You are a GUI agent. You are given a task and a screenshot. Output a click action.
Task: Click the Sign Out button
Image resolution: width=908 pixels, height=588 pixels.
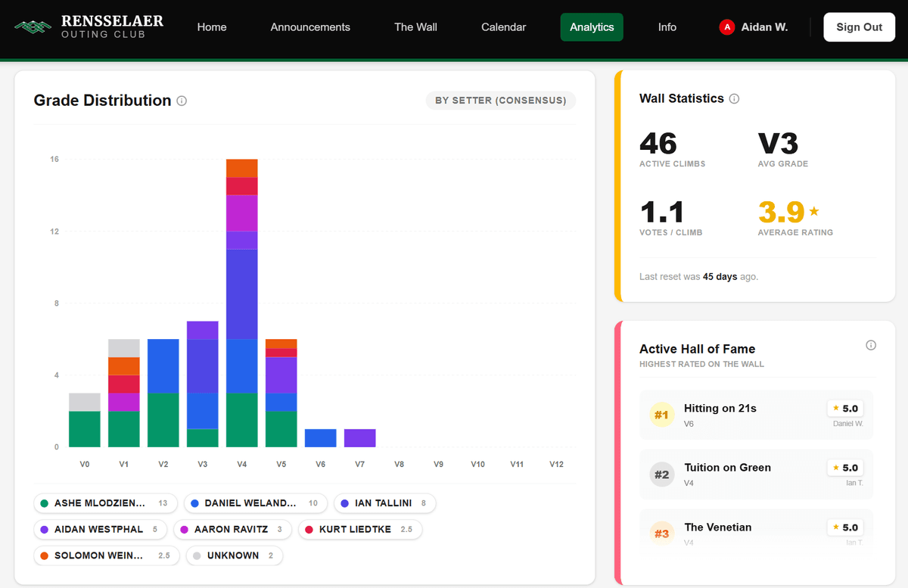pyautogui.click(x=860, y=27)
